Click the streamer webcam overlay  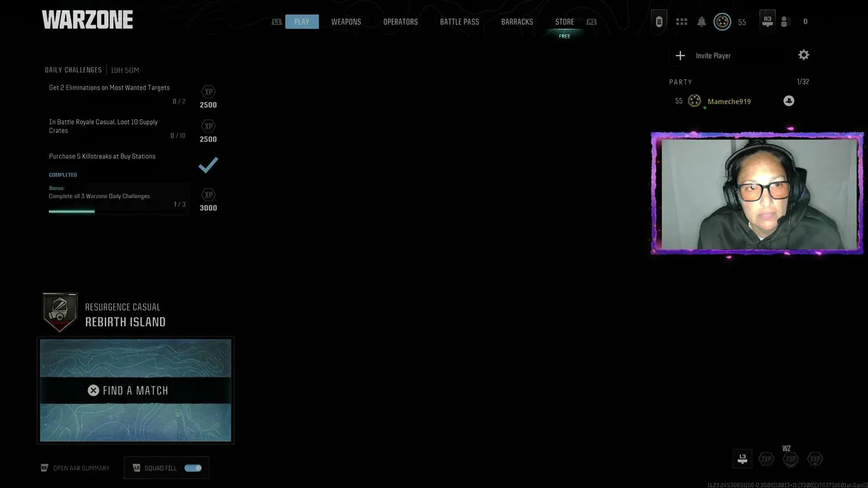click(x=757, y=193)
